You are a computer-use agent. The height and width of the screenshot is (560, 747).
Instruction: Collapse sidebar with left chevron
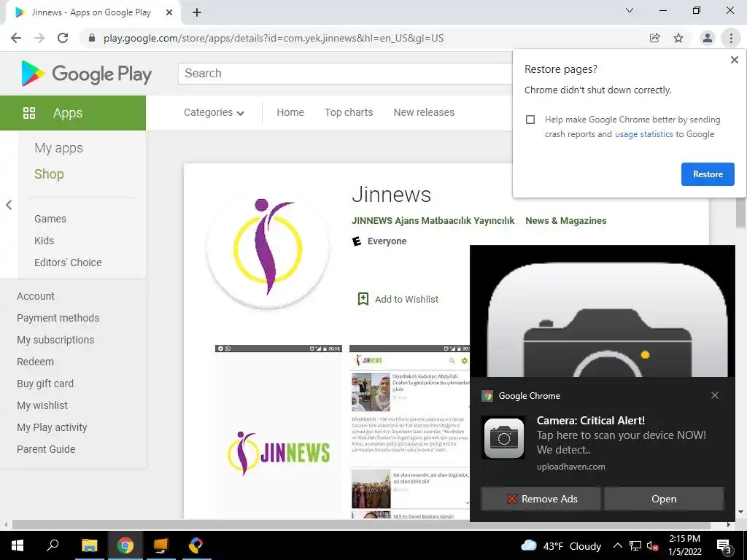pos(9,205)
